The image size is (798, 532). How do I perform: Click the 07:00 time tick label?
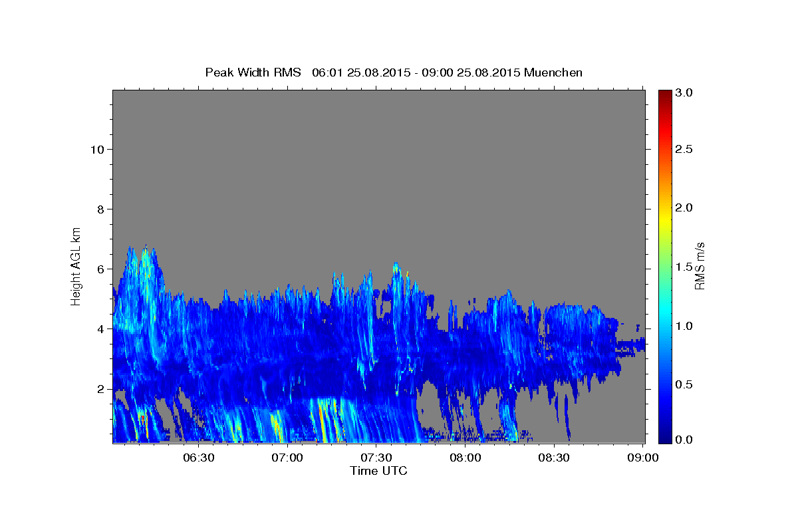click(288, 458)
